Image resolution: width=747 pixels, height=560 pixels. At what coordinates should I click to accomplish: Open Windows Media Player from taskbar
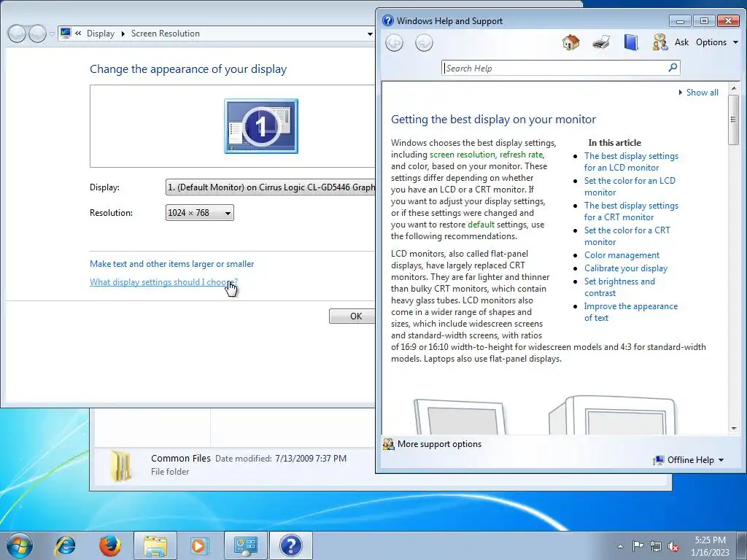click(199, 545)
